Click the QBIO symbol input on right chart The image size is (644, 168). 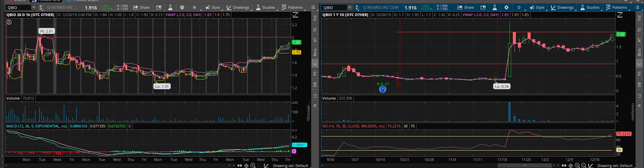(x=334, y=7)
